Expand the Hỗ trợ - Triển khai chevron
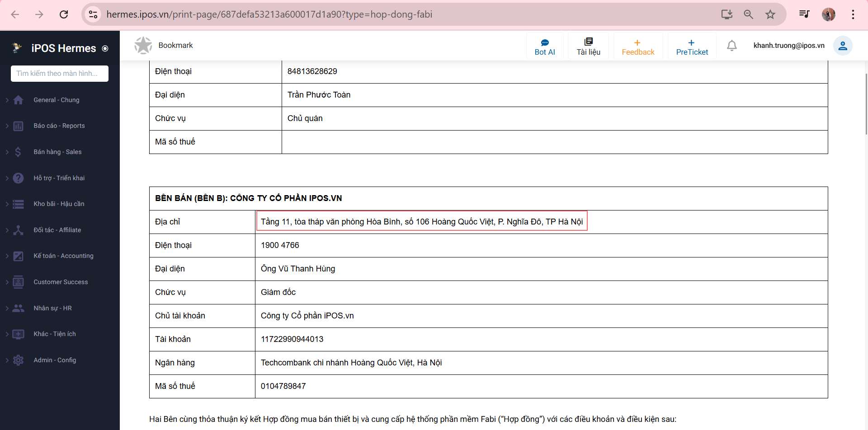 [x=7, y=178]
